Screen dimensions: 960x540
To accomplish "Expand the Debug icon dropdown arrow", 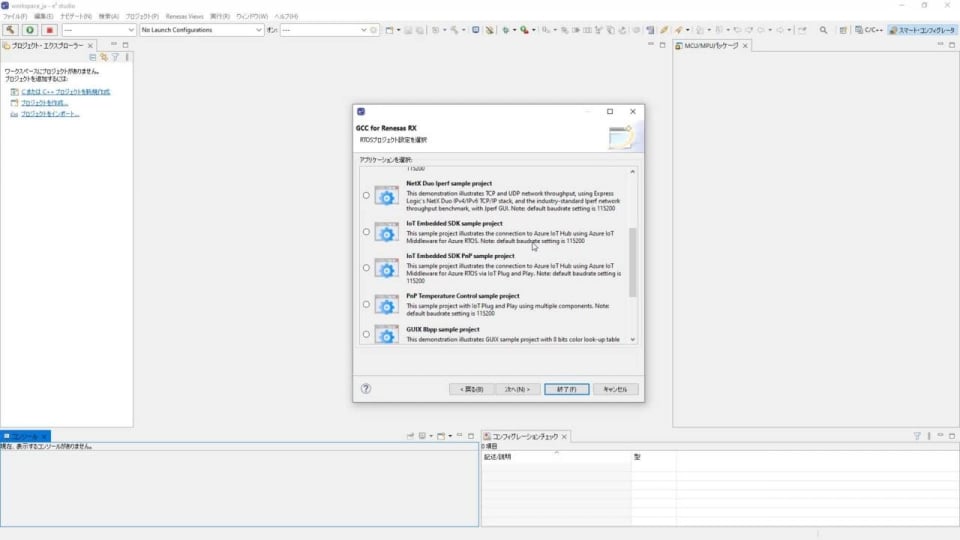I will (514, 30).
